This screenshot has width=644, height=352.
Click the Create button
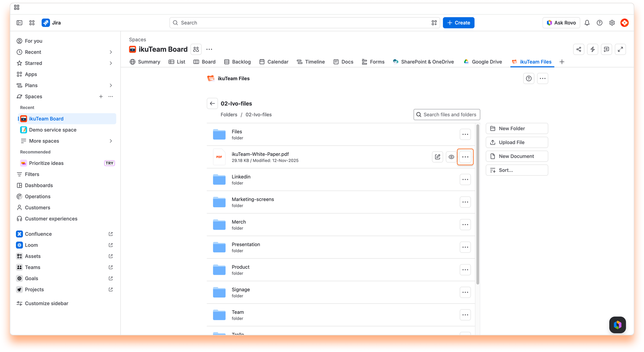458,23
